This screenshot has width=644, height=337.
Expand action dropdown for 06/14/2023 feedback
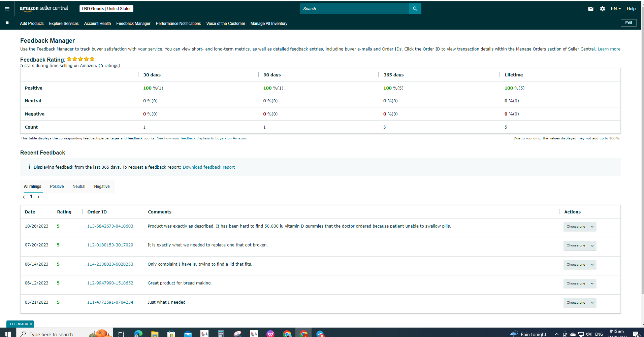pos(592,265)
